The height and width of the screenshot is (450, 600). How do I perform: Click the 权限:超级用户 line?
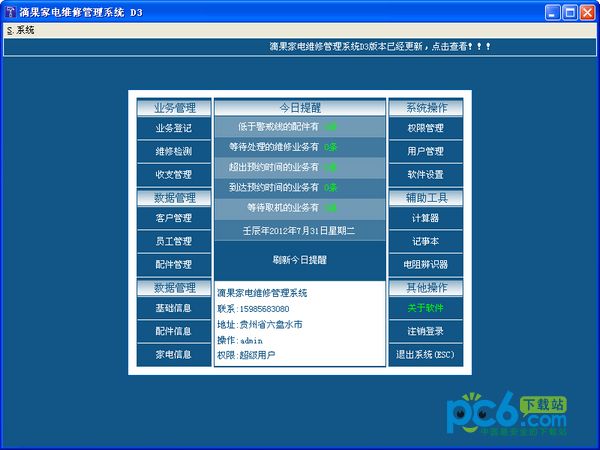click(x=246, y=355)
